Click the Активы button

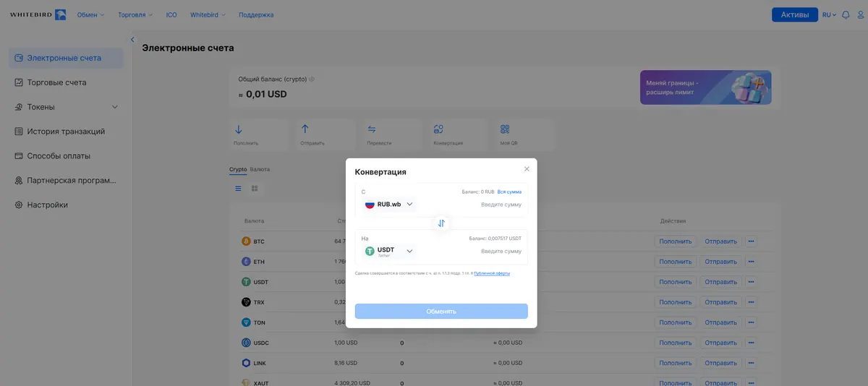click(x=794, y=14)
